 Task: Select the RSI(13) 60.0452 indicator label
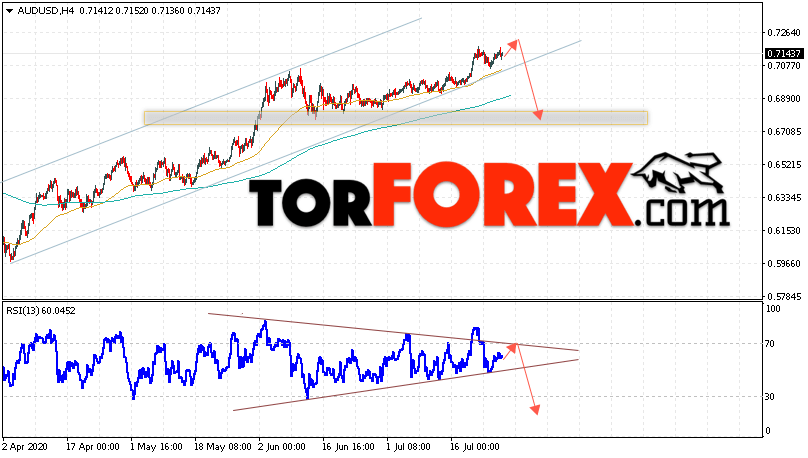[41, 311]
